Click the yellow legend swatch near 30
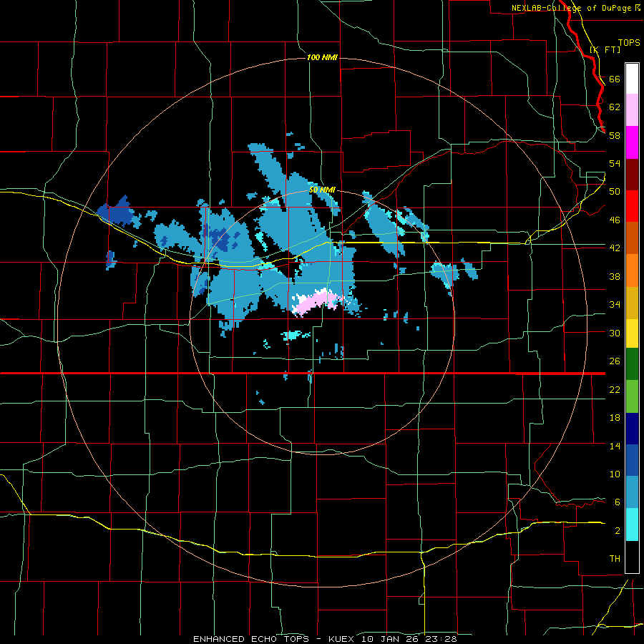This screenshot has width=644, height=644. tap(632, 333)
